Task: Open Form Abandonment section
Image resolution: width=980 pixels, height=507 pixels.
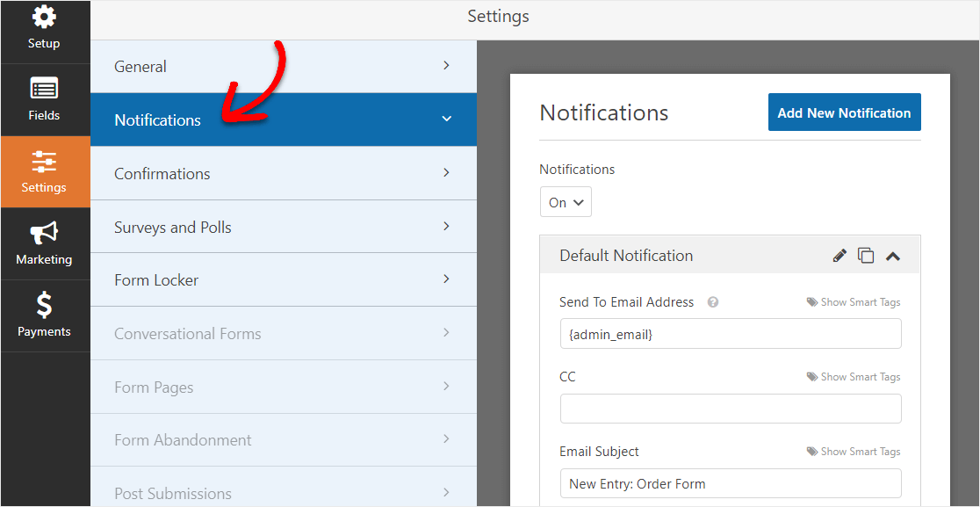Action: [x=283, y=439]
